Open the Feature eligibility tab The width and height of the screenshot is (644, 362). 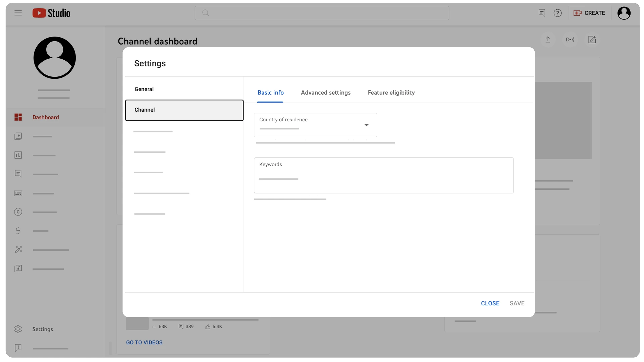(x=391, y=93)
